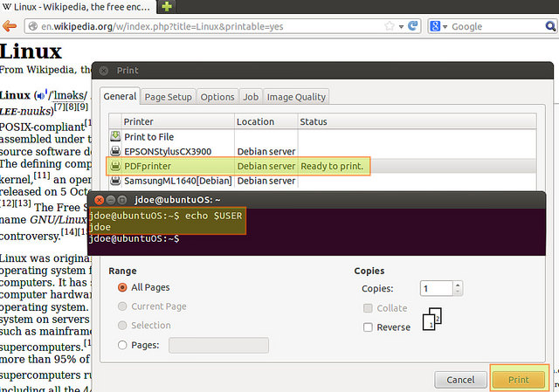
Task: Click the Cancel button
Action: (x=460, y=380)
